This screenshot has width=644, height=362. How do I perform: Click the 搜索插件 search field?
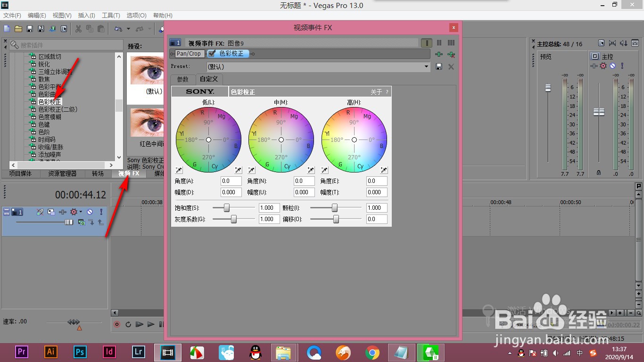tap(66, 45)
